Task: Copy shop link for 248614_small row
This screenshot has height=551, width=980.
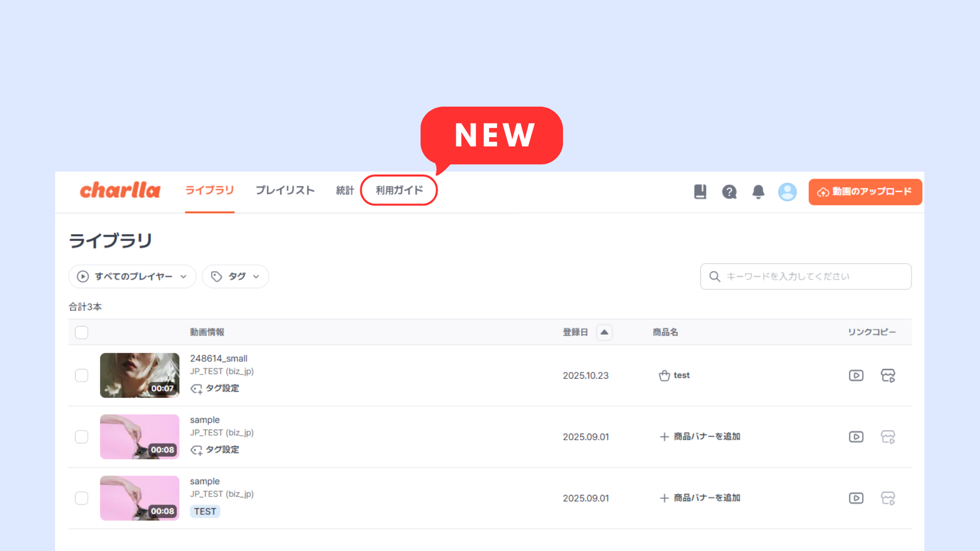Action: [888, 375]
